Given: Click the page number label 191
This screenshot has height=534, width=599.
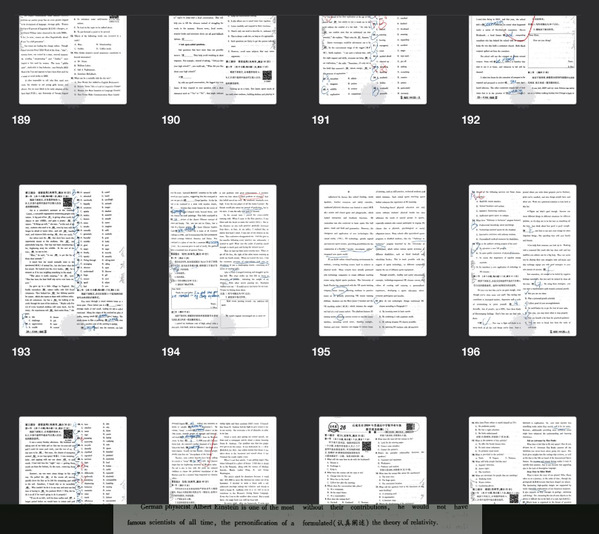Looking at the screenshot, I should tap(321, 120).
